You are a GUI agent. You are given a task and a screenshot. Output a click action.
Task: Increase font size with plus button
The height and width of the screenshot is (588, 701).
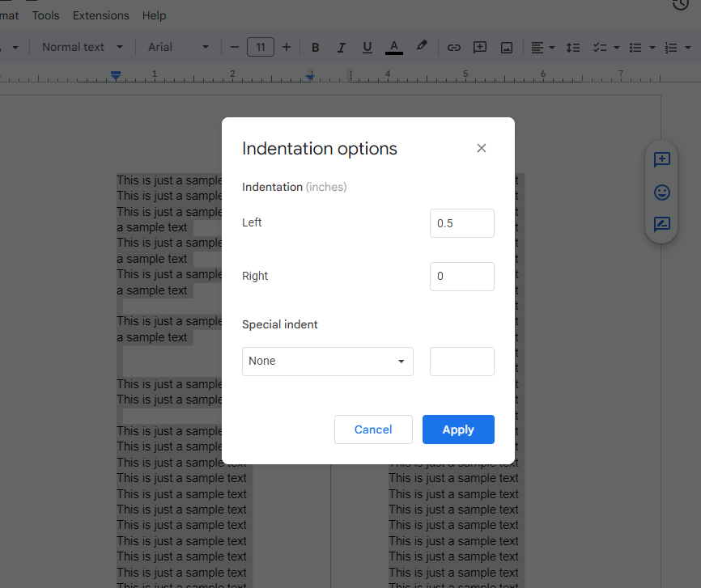coord(287,48)
